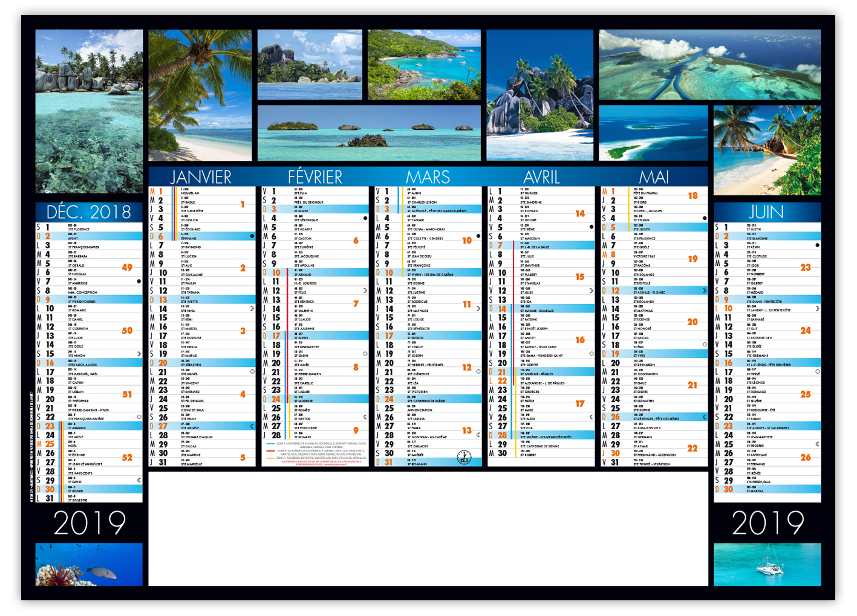Click week number 52 in December

[x=127, y=458]
